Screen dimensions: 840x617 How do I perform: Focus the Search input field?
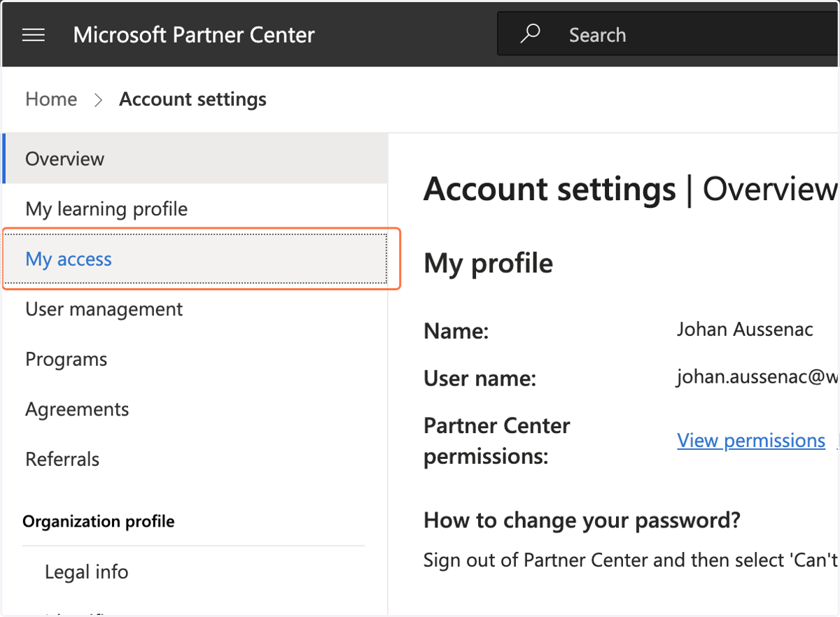click(668, 34)
